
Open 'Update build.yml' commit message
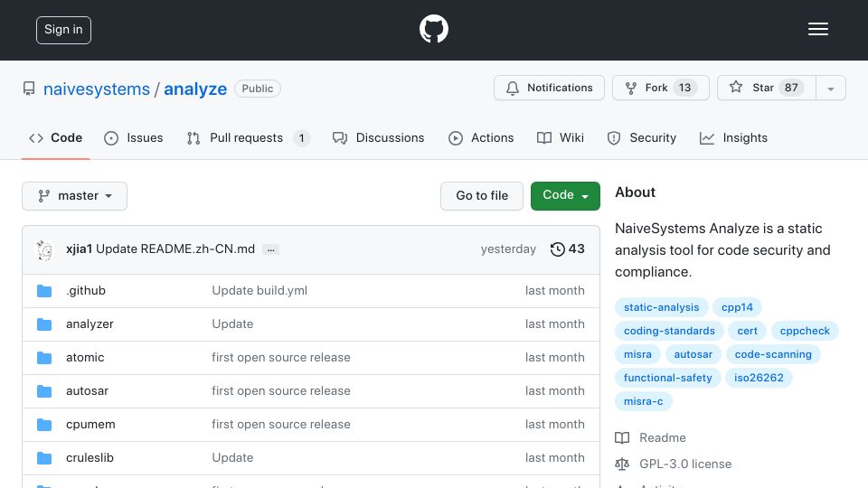tap(259, 290)
